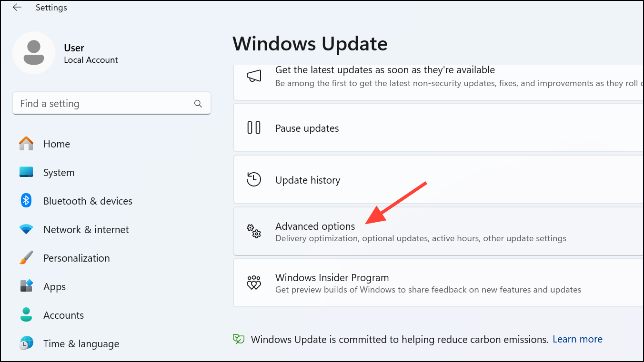Click the Accounts person icon

26,315
